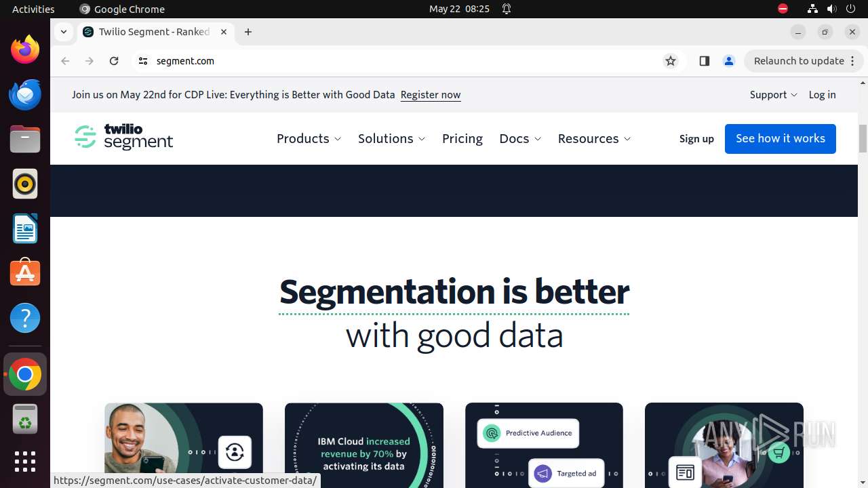Viewport: 868px width, 488px height.
Task: Click the Segmentation is better heading
Action: (454, 292)
